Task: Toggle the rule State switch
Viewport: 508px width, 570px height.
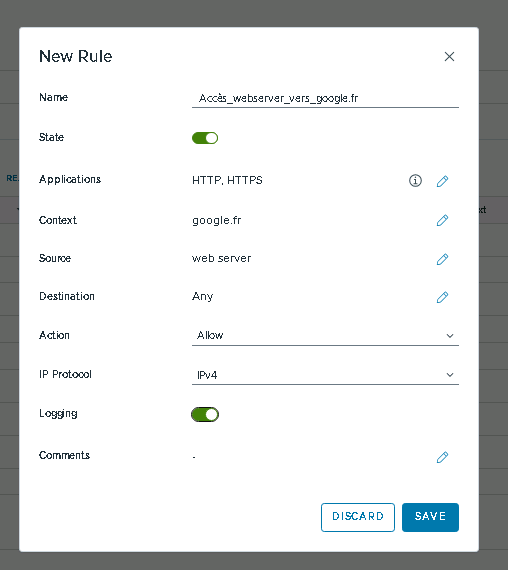Action: coord(205,138)
